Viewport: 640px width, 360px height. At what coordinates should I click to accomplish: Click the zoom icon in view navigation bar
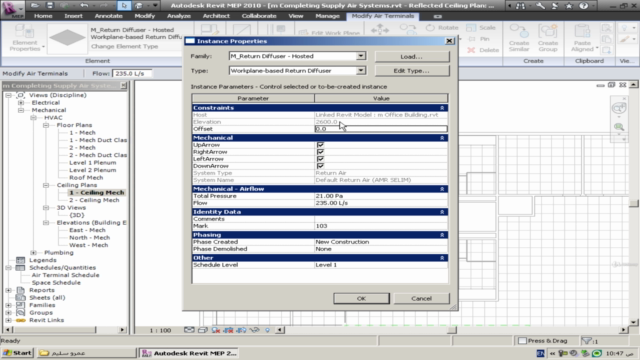(x=619, y=127)
